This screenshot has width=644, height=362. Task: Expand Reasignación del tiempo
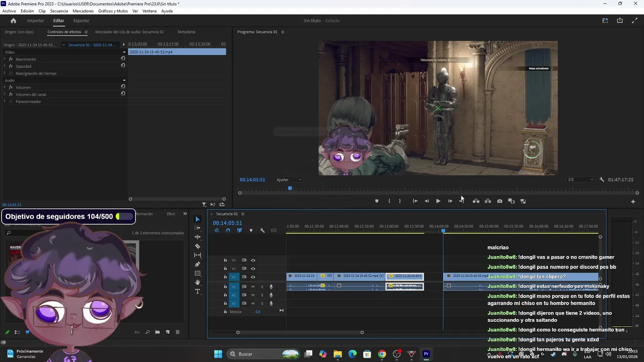(x=5, y=73)
